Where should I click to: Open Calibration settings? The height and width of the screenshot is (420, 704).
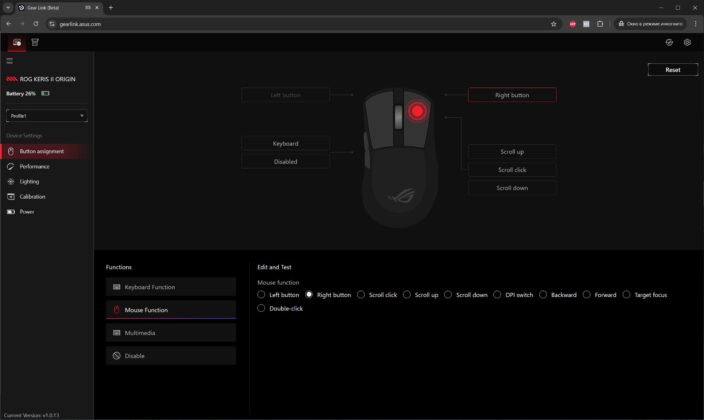(x=47, y=197)
